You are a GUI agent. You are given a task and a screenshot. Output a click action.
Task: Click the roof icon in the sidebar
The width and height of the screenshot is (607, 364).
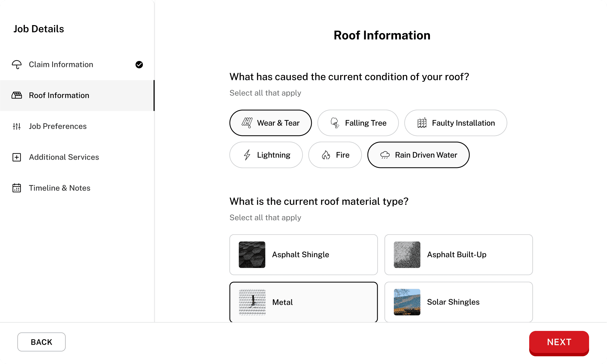[17, 95]
